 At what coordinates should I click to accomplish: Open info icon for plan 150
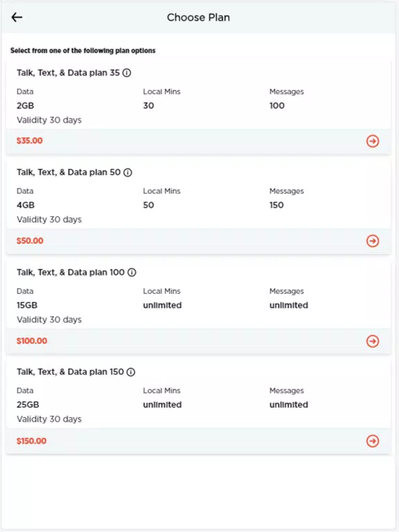coord(131,372)
